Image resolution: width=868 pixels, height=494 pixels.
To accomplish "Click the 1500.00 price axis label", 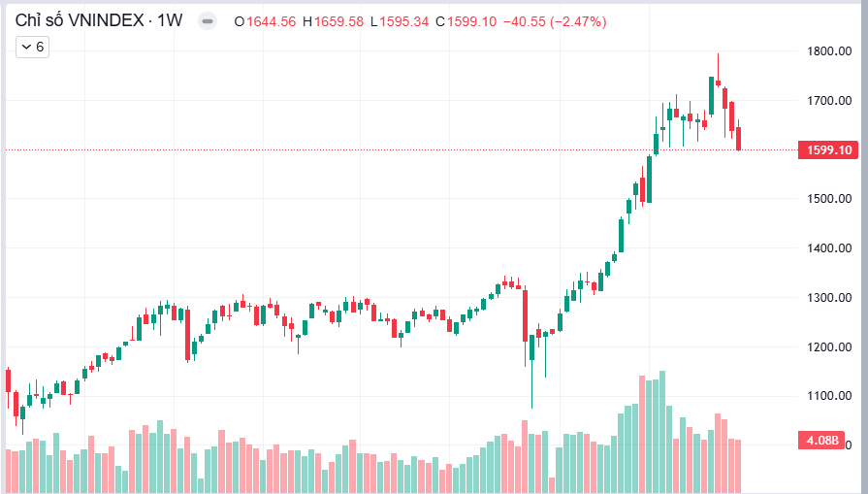I will [829, 199].
